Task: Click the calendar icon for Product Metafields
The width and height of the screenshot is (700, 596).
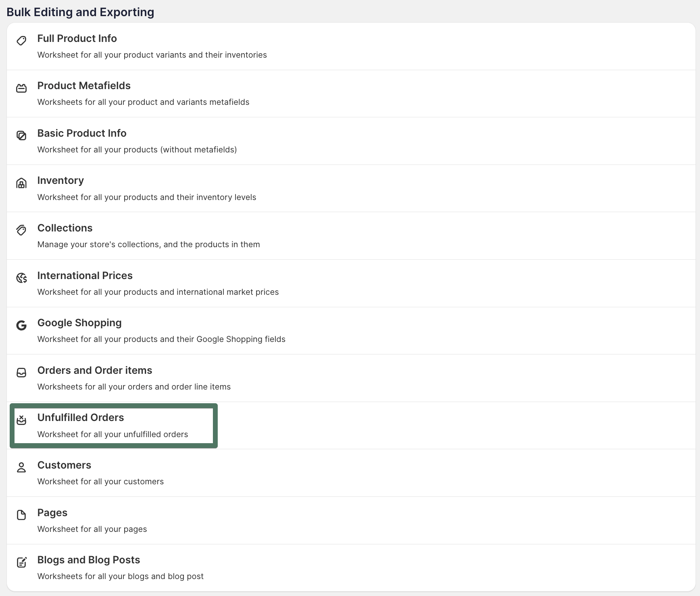Action: [x=21, y=88]
